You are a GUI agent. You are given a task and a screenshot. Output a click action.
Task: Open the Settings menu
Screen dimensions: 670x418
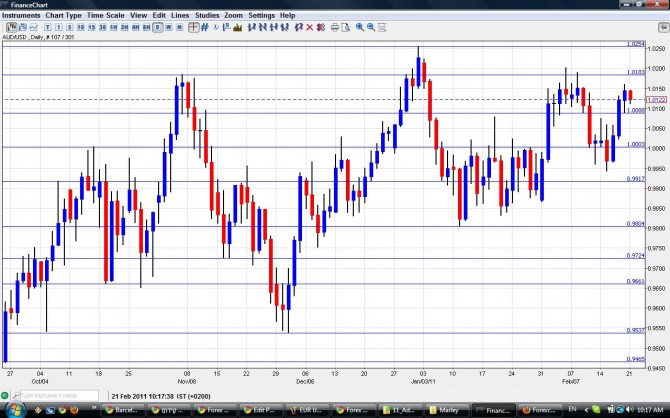[x=262, y=15]
